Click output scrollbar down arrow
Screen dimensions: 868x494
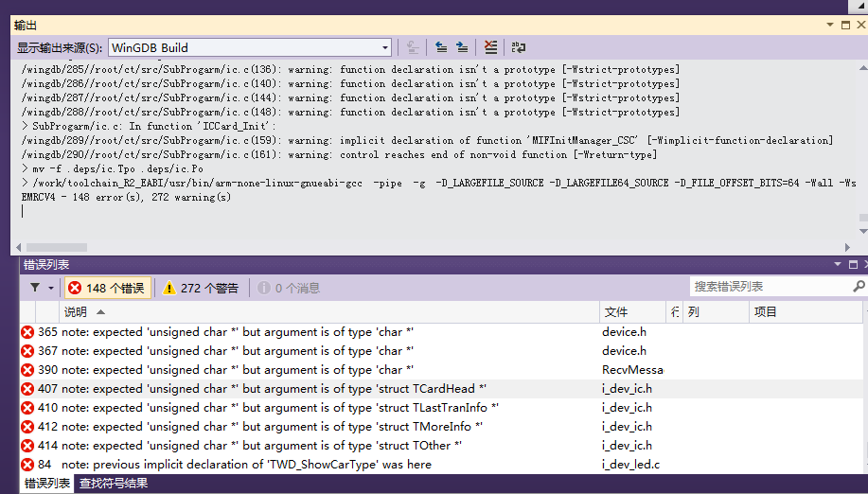(x=863, y=231)
